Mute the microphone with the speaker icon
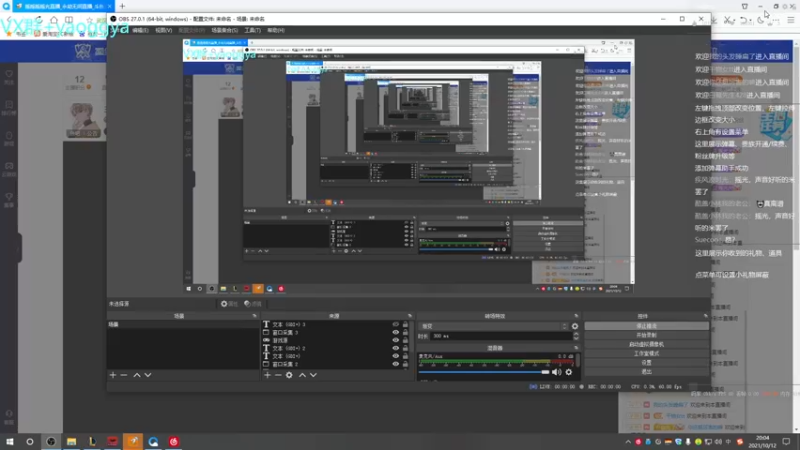The width and height of the screenshot is (800, 450). coord(557,372)
